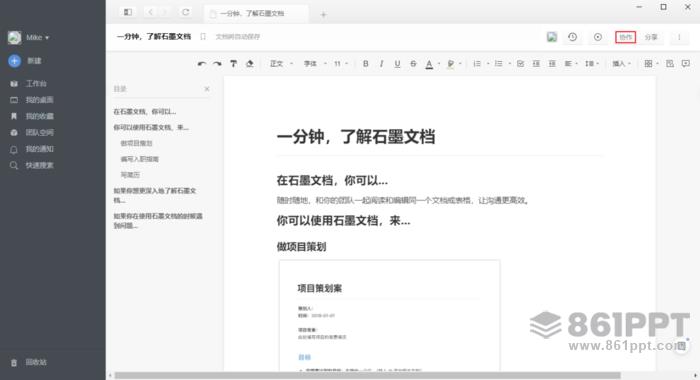Screen dimensions: 700x380
Task: Decrease paragraph indent
Action: 536,64
